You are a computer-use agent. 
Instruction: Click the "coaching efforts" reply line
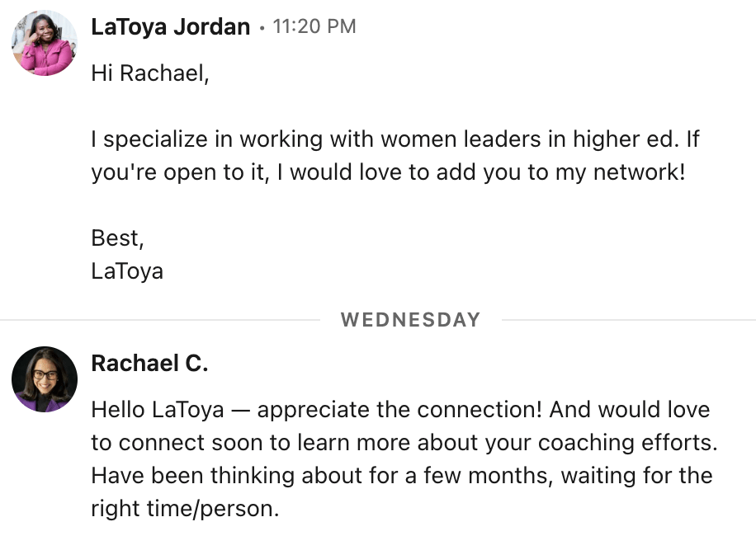click(404, 443)
